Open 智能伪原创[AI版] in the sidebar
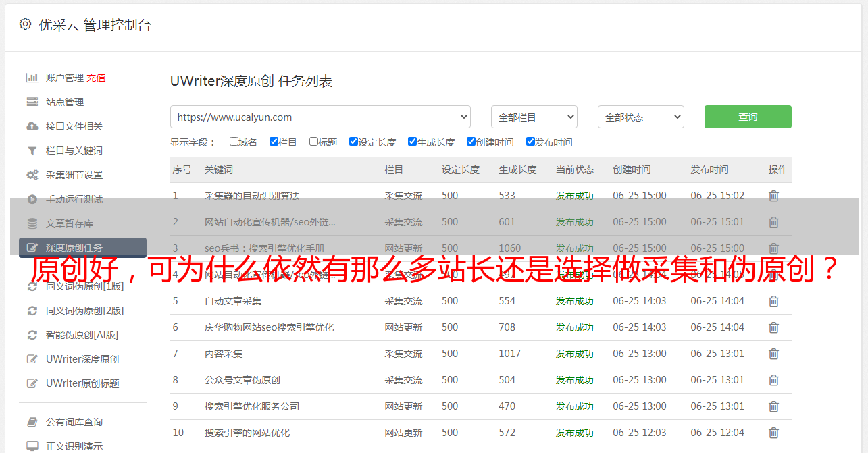This screenshot has height=453, width=868. tap(82, 335)
